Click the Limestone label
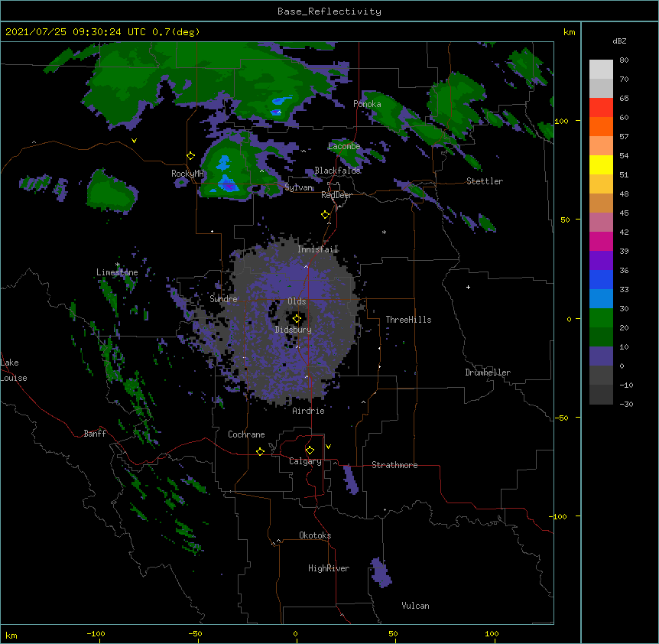 point(117,272)
